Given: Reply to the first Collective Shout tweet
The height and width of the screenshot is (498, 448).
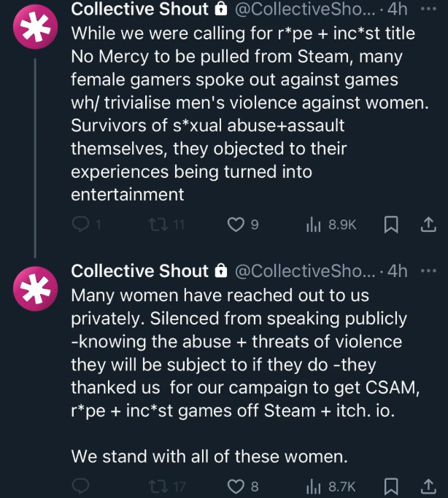Looking at the screenshot, I should click(81, 225).
